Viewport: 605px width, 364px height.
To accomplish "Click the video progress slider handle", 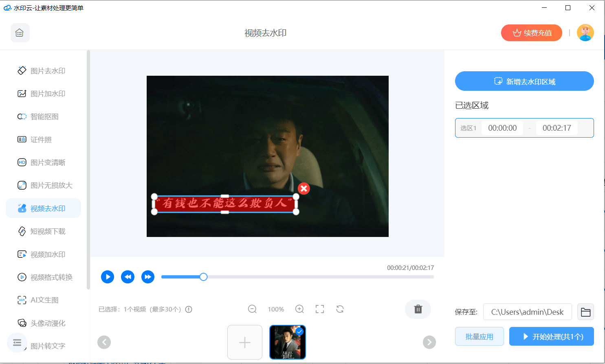I will point(203,277).
